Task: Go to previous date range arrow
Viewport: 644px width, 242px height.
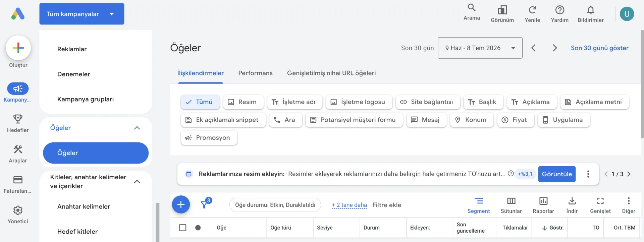Action: (533, 48)
